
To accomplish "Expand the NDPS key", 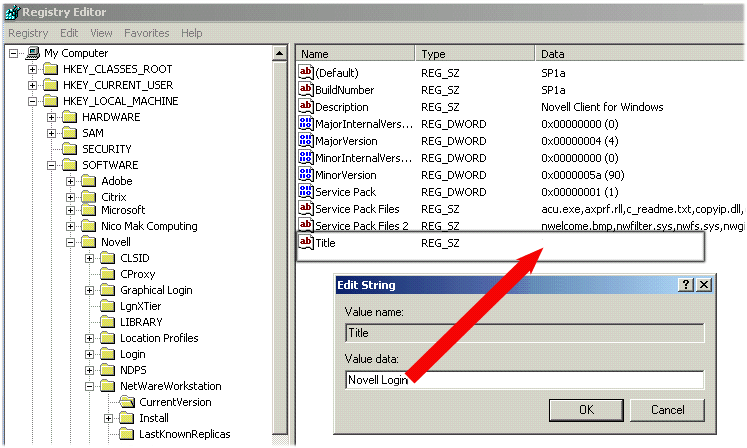I will (90, 370).
